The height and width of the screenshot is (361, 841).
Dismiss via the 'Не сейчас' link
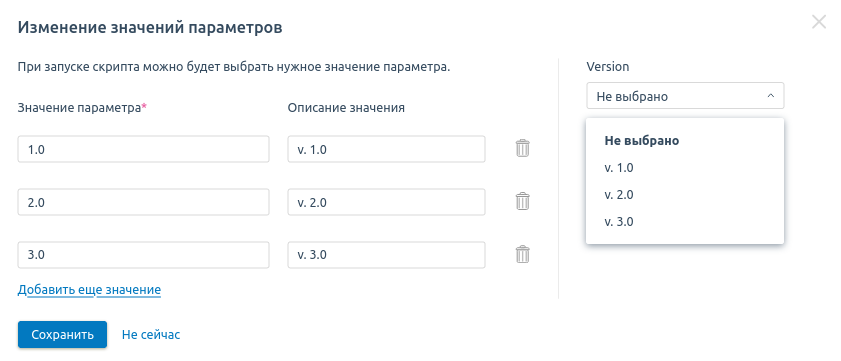151,335
